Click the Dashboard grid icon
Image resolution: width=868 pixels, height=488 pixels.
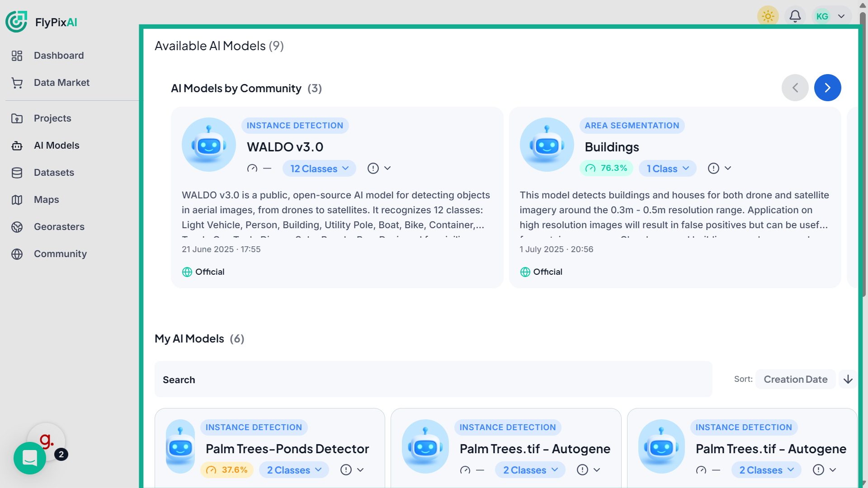tap(17, 56)
